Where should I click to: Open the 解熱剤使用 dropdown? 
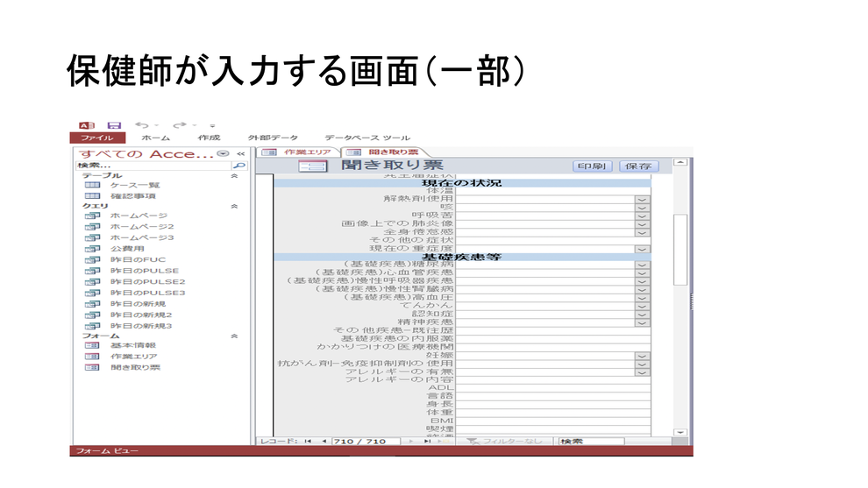pos(642,199)
